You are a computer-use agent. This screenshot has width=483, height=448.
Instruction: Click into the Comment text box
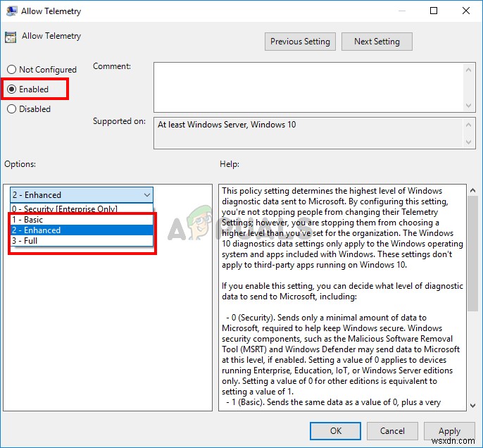(x=308, y=87)
